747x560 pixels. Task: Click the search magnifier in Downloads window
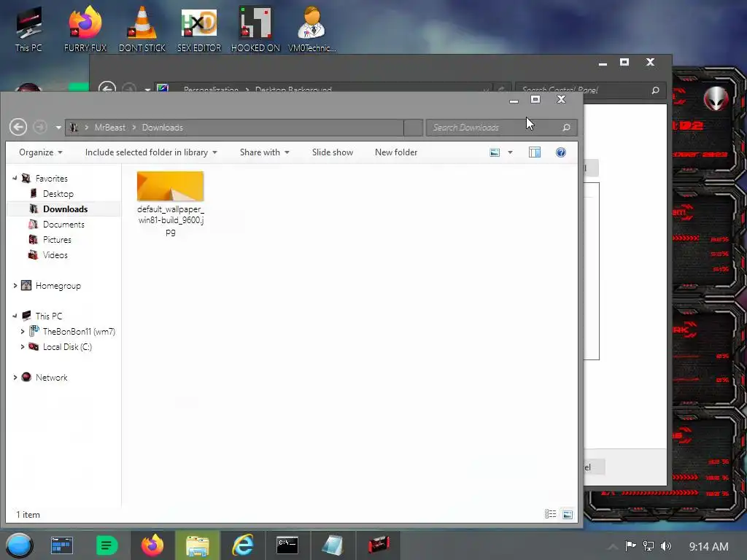point(566,128)
